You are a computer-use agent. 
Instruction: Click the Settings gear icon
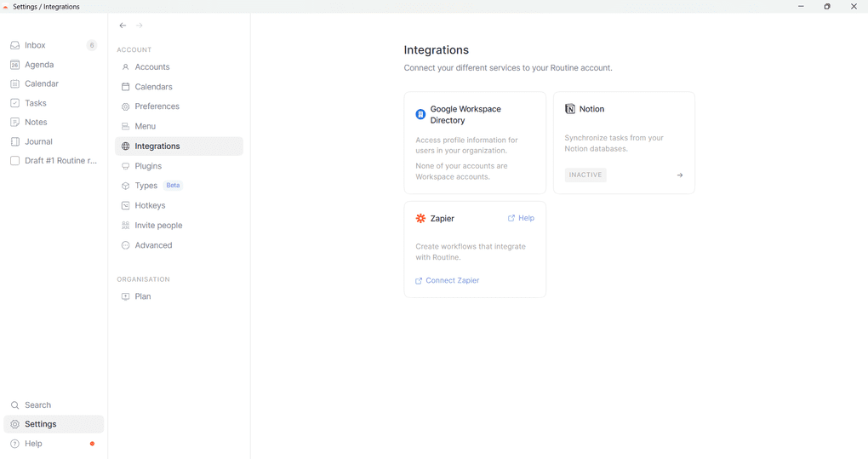[x=15, y=424]
